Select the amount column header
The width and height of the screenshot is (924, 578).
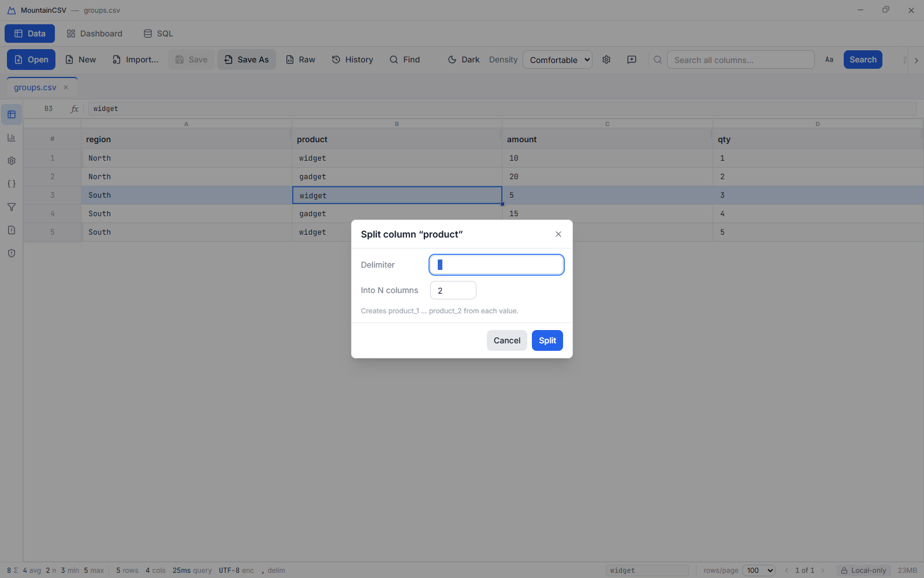point(607,139)
